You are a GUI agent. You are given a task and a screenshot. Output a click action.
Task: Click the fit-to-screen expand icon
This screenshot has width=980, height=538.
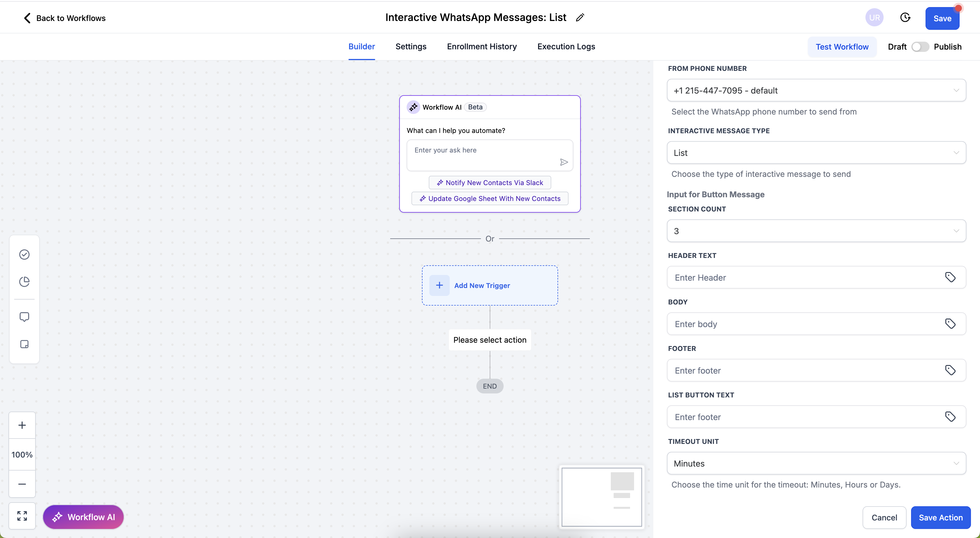click(22, 516)
